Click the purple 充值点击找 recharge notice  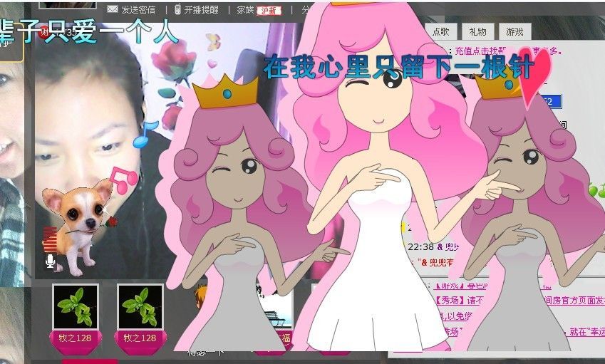point(480,51)
